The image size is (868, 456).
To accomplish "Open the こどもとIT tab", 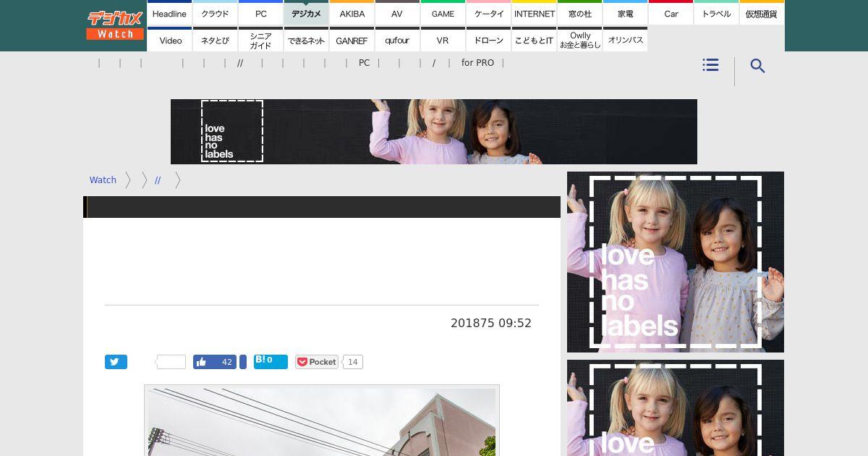I will coord(534,40).
